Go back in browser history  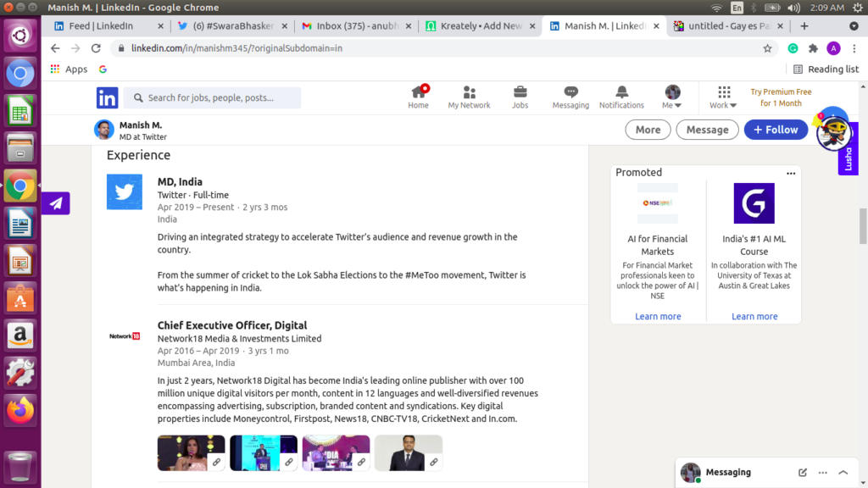55,48
